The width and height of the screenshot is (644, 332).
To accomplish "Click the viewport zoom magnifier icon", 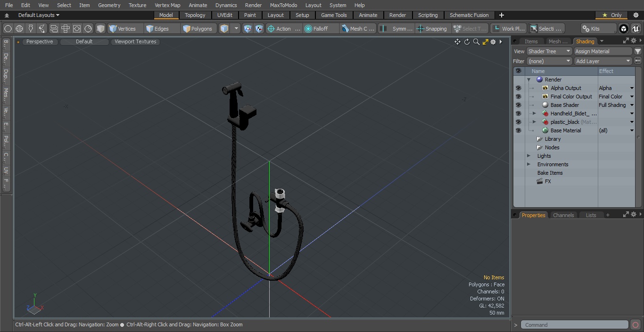I will pyautogui.click(x=476, y=42).
